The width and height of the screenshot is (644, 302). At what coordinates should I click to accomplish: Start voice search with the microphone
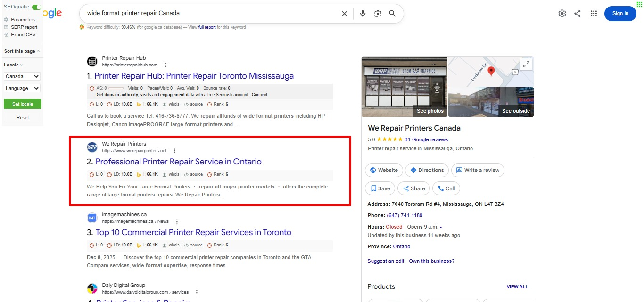(x=363, y=14)
